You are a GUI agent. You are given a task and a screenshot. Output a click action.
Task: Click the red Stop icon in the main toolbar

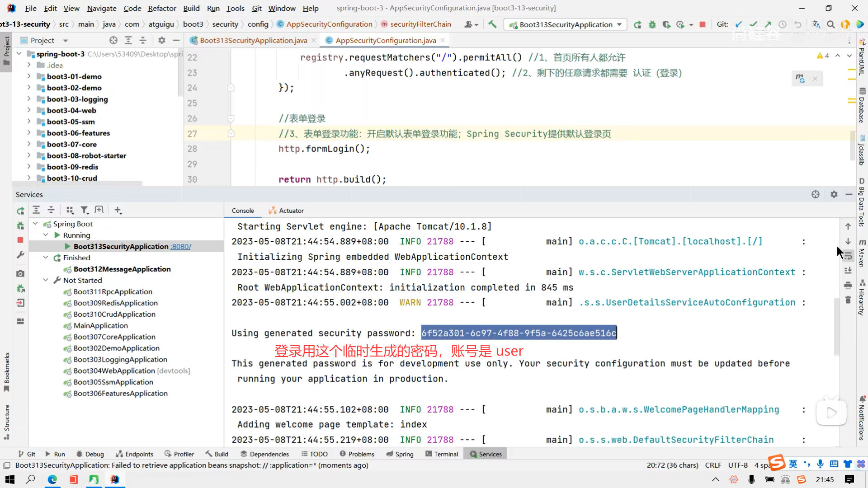click(x=702, y=24)
